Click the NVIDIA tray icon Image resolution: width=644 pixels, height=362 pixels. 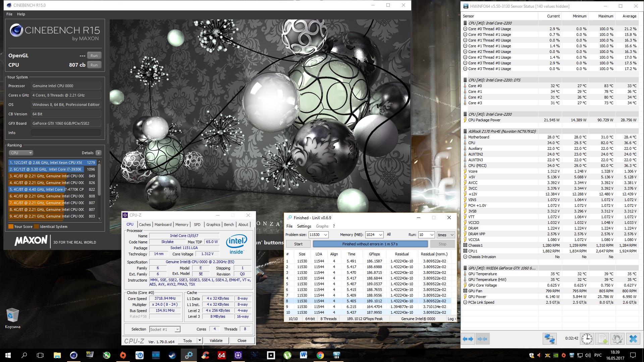point(555,355)
